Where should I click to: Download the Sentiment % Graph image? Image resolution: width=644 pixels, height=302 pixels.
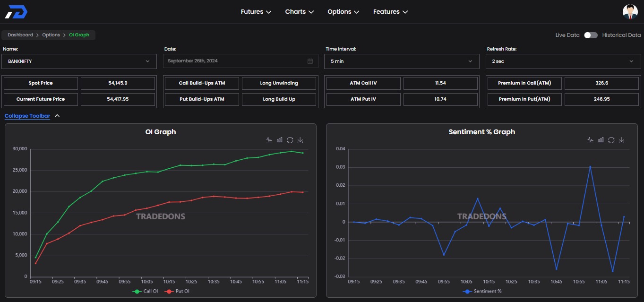click(x=622, y=140)
